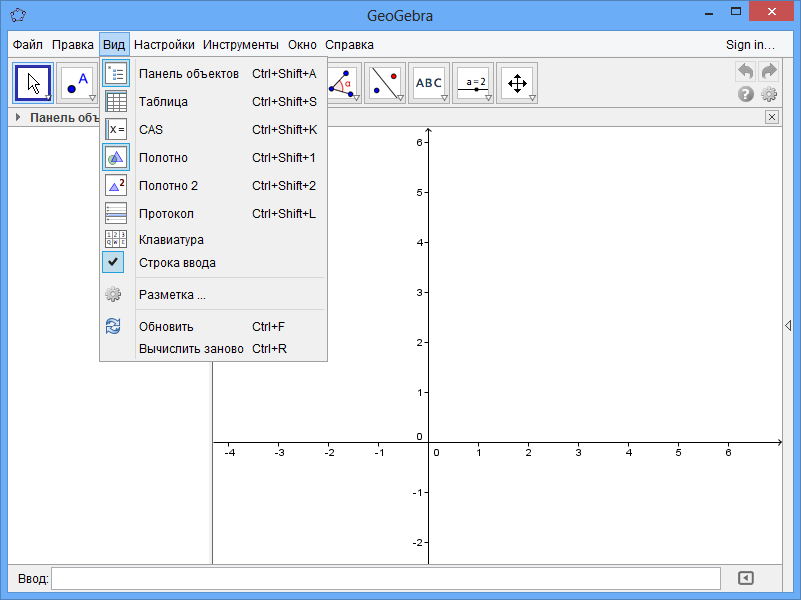Open input help button beside Ввод field
The width and height of the screenshot is (801, 600).
tap(745, 578)
